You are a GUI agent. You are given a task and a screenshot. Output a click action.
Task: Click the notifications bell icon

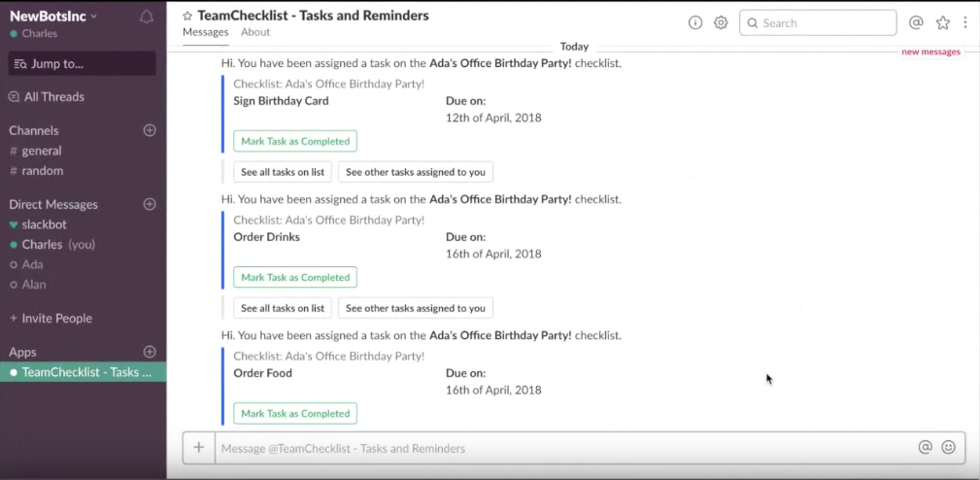[147, 17]
